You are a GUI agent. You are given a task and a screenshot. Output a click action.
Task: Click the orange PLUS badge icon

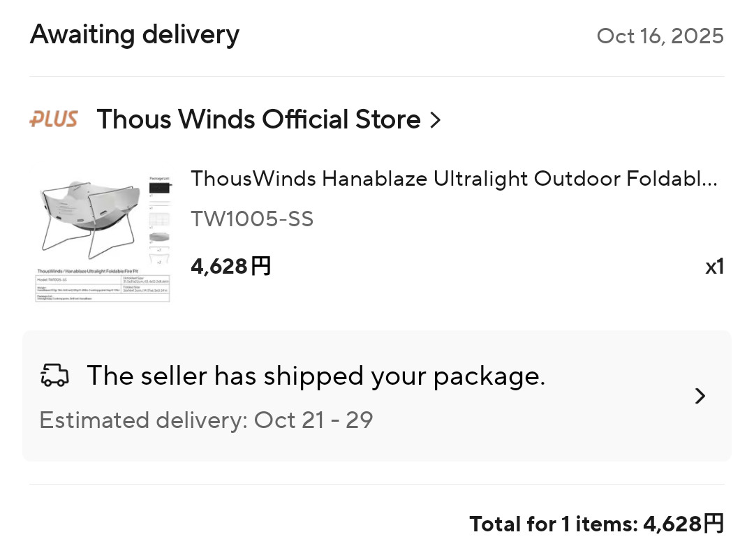click(53, 119)
